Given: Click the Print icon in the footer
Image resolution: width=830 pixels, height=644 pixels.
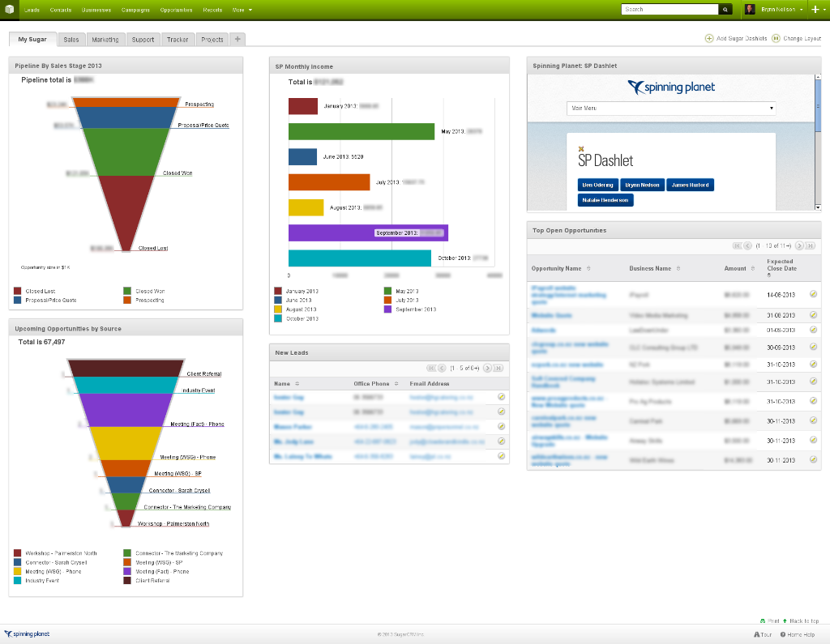Looking at the screenshot, I should click(x=763, y=621).
